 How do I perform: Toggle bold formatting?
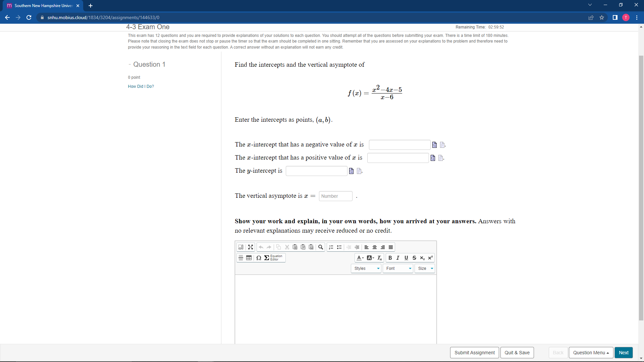(x=390, y=258)
